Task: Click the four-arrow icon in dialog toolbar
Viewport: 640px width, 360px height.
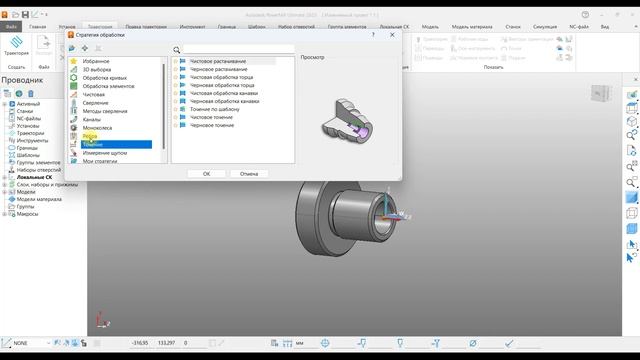Action: click(85, 49)
